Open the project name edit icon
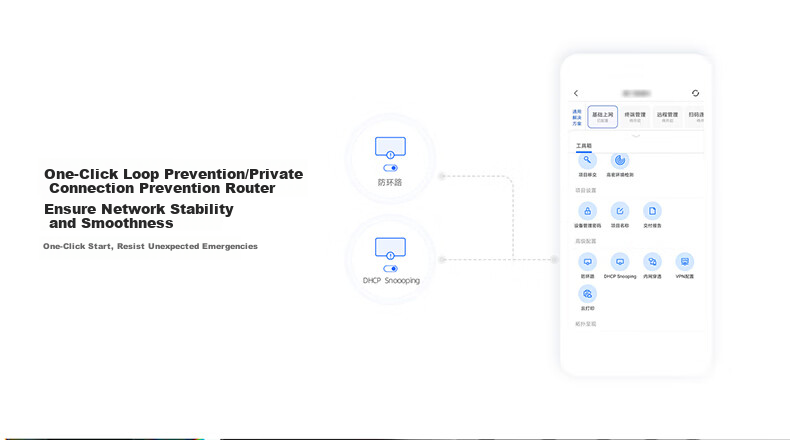Screen dimensions: 790x440 620,211
